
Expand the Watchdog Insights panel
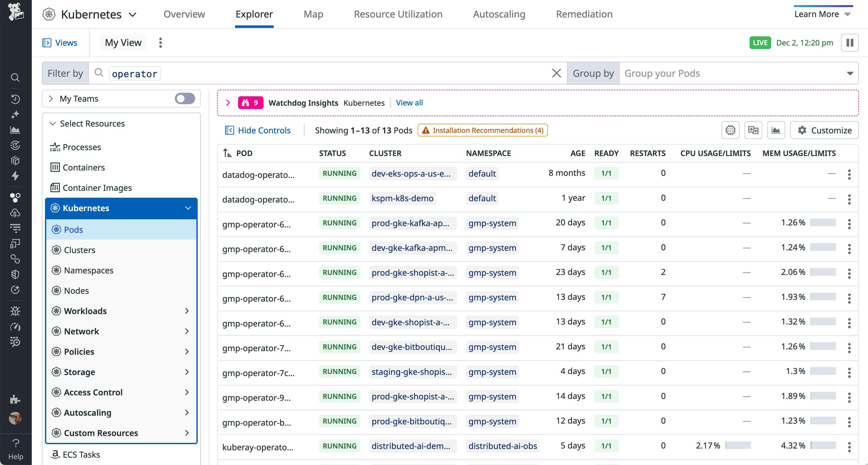click(228, 103)
